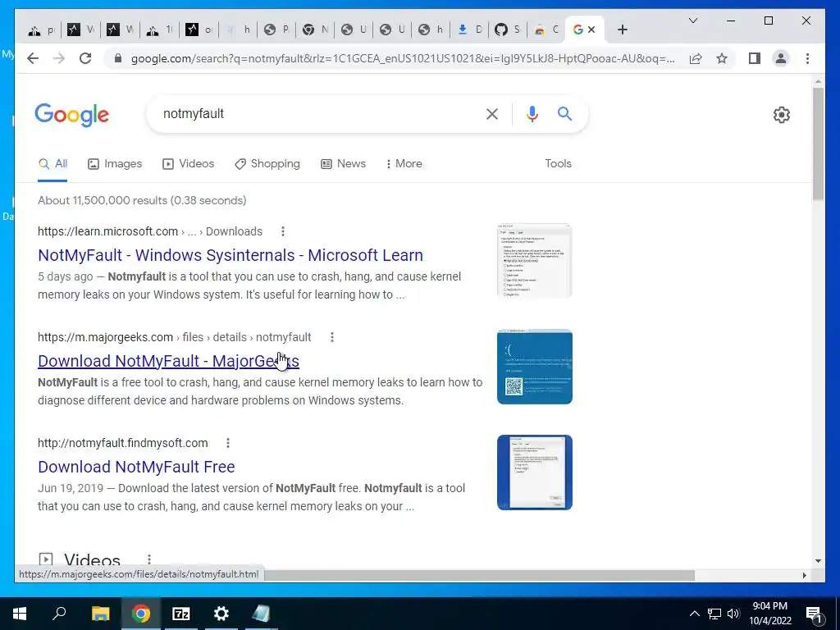Switch to the Chrome Web Store tab

546,30
